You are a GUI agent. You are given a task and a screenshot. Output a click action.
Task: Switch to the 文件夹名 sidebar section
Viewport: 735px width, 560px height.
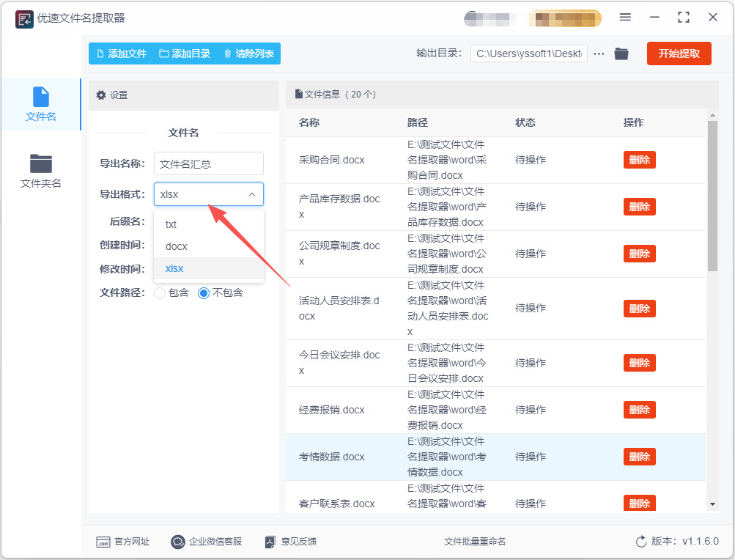(41, 171)
